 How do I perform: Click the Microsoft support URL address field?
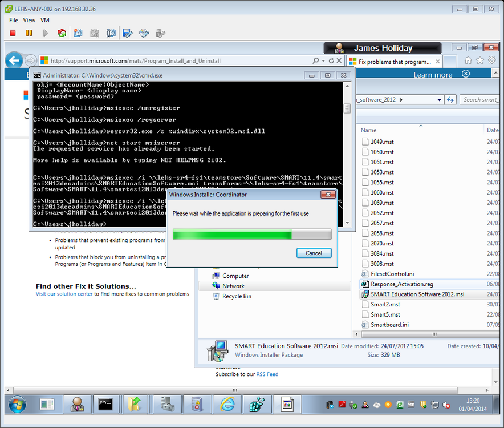pyautogui.click(x=175, y=61)
